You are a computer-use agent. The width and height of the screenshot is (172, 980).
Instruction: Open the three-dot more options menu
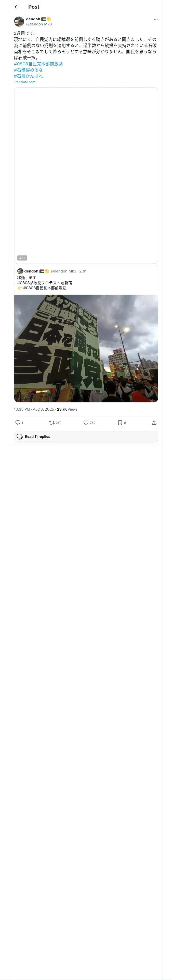click(156, 19)
